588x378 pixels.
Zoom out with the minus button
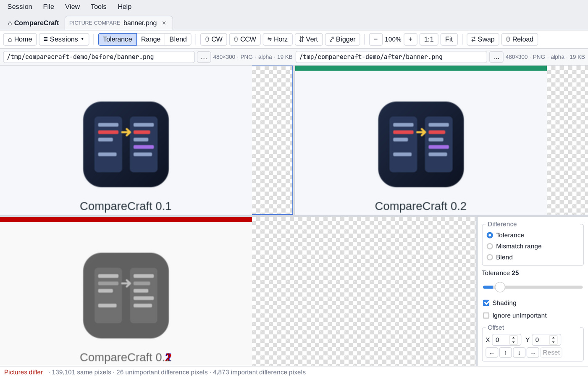[375, 39]
